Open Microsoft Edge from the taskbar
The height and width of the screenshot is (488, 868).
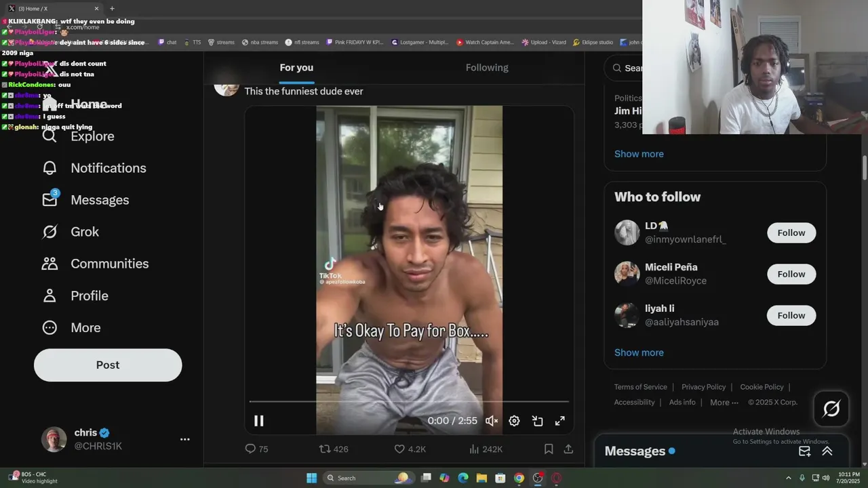pos(463,478)
